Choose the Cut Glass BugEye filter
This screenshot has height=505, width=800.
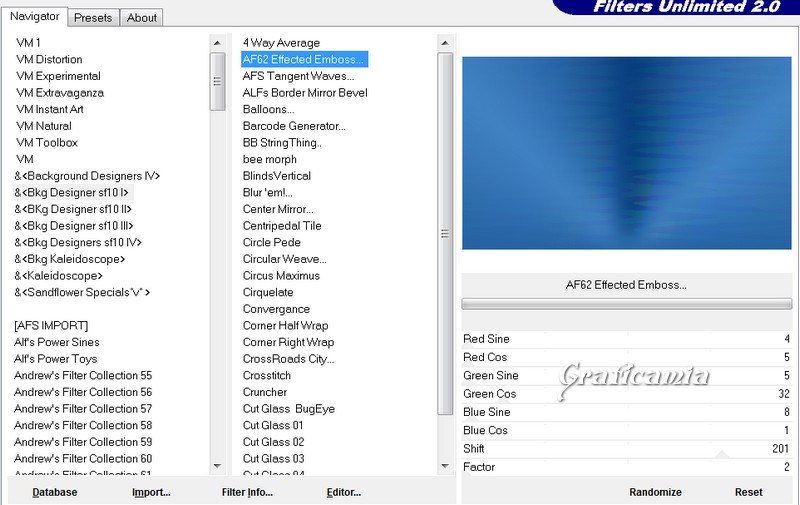click(x=288, y=409)
